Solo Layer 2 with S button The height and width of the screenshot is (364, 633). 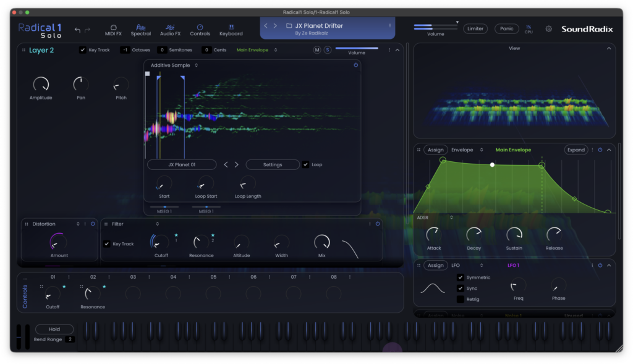click(328, 50)
